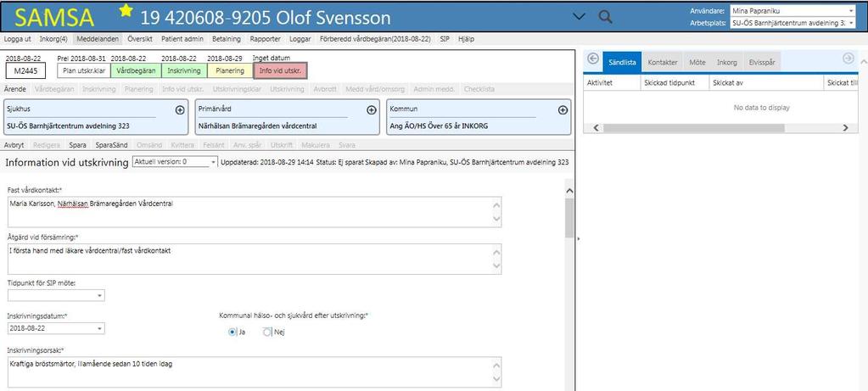The width and height of the screenshot is (868, 391).
Task: Sort by Aktivitet column header
Action: 613,82
